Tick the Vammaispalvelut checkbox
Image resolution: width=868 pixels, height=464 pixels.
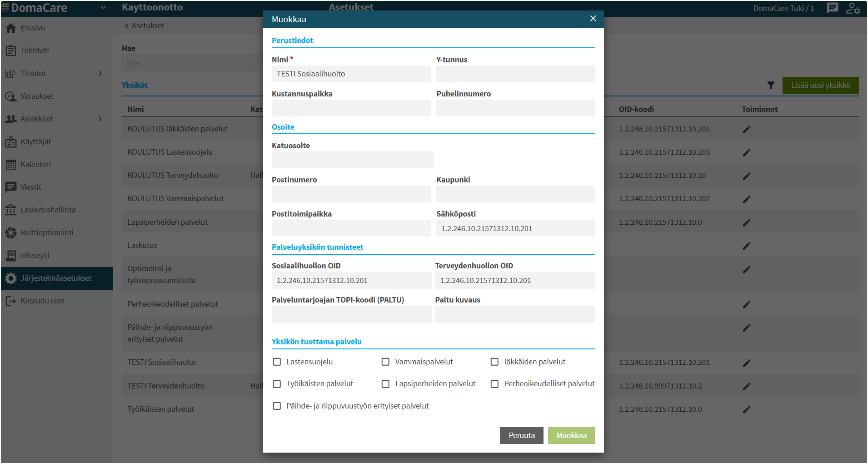click(385, 362)
